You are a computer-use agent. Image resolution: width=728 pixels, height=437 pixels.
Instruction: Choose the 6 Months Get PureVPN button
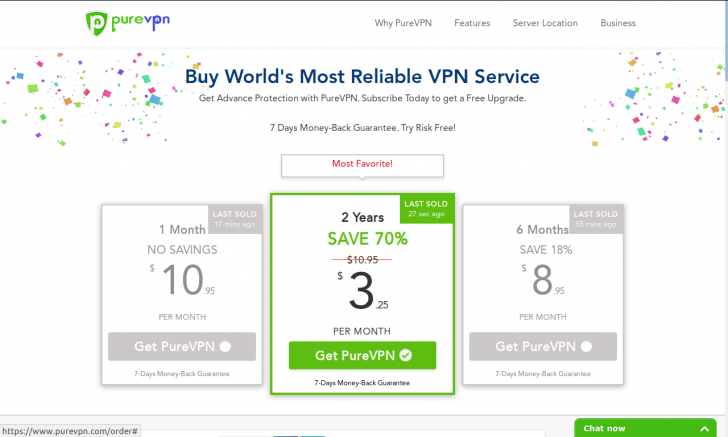point(543,346)
